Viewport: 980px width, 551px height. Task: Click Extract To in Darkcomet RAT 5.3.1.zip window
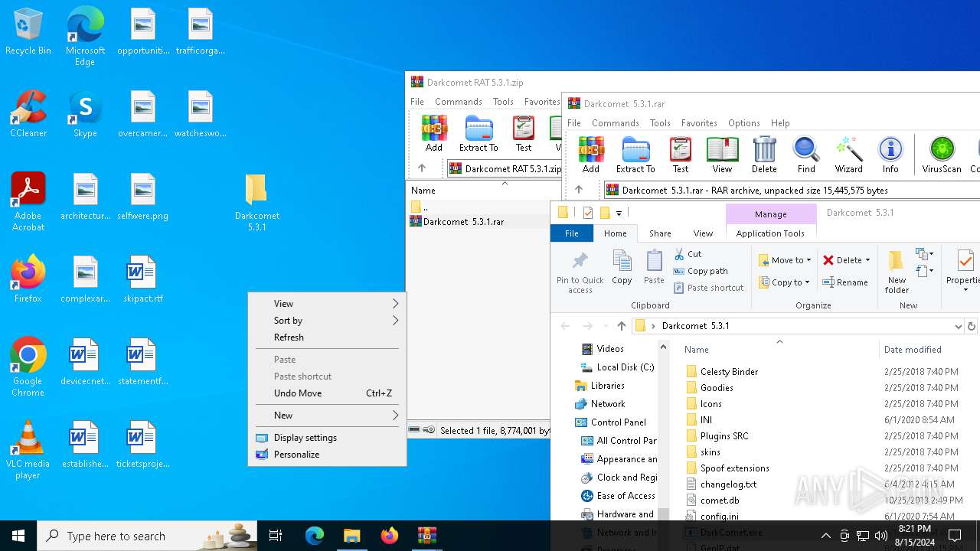(479, 134)
